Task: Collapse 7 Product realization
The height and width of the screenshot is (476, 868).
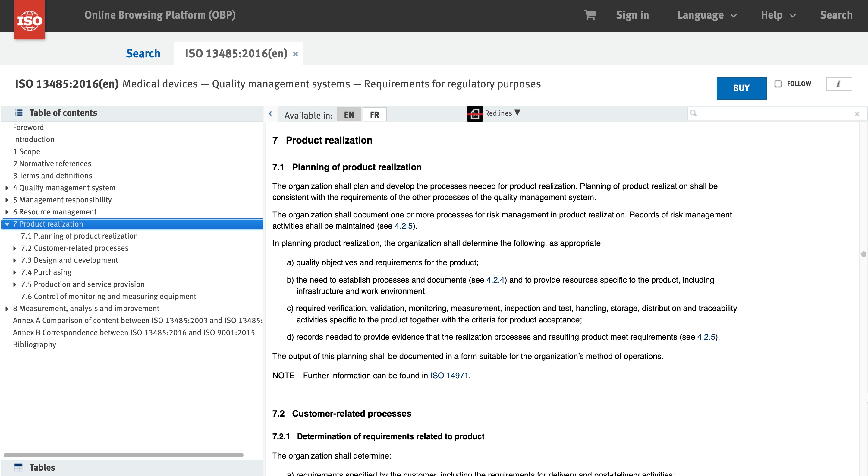Action: click(x=7, y=224)
